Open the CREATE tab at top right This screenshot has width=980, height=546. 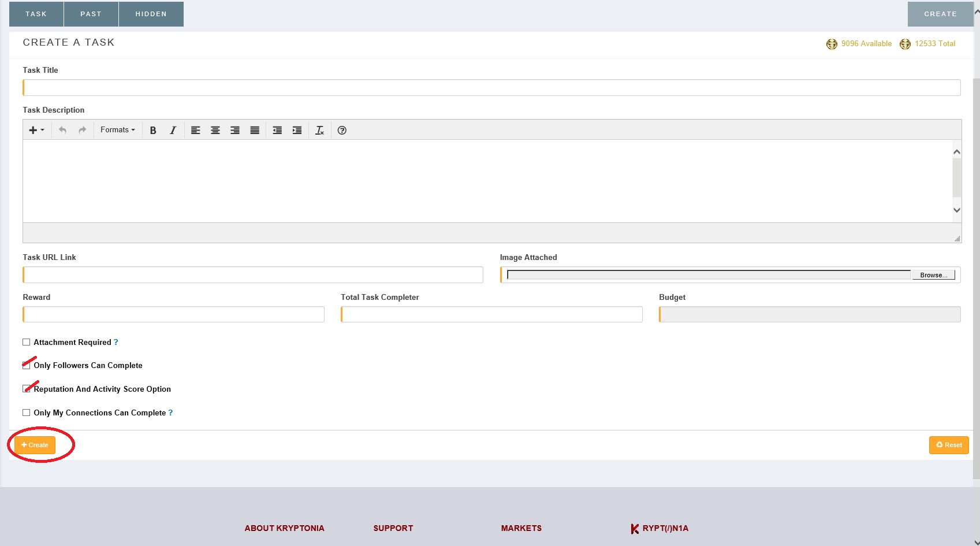(940, 14)
